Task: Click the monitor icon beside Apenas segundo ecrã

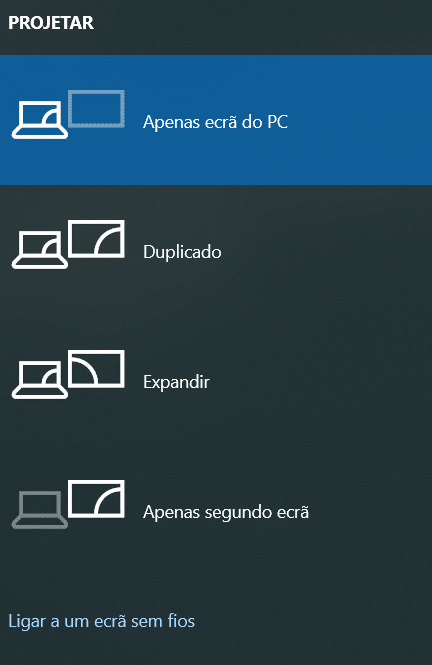Action: pos(97,499)
